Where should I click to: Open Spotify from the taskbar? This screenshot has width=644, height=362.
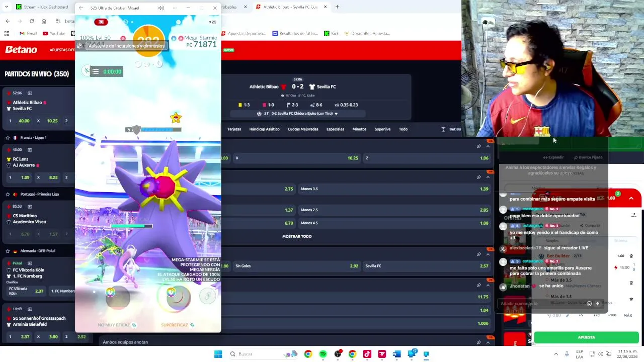click(x=323, y=354)
